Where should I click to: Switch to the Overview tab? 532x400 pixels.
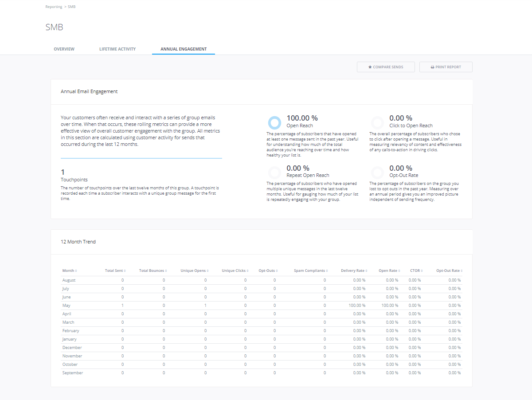click(64, 49)
